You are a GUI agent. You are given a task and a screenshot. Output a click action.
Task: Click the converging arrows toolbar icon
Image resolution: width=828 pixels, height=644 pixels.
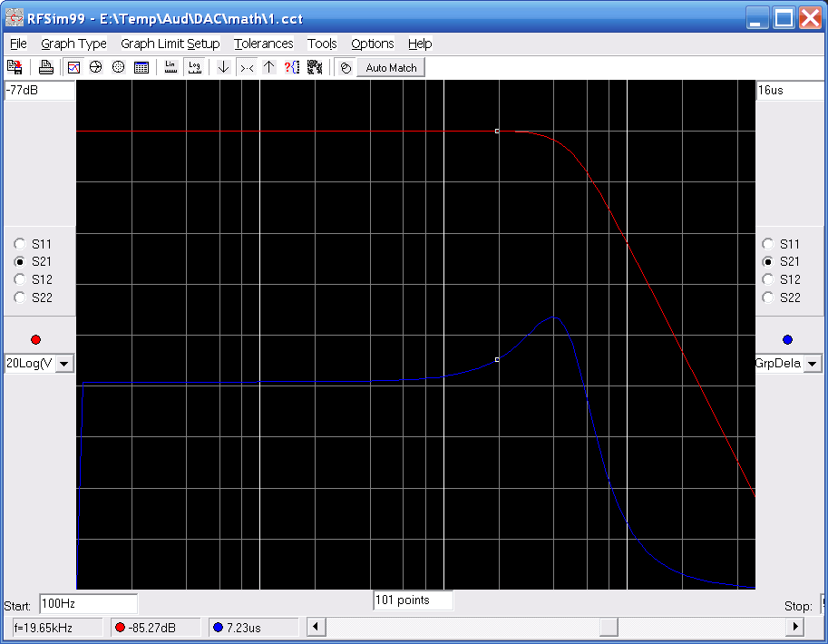point(248,67)
